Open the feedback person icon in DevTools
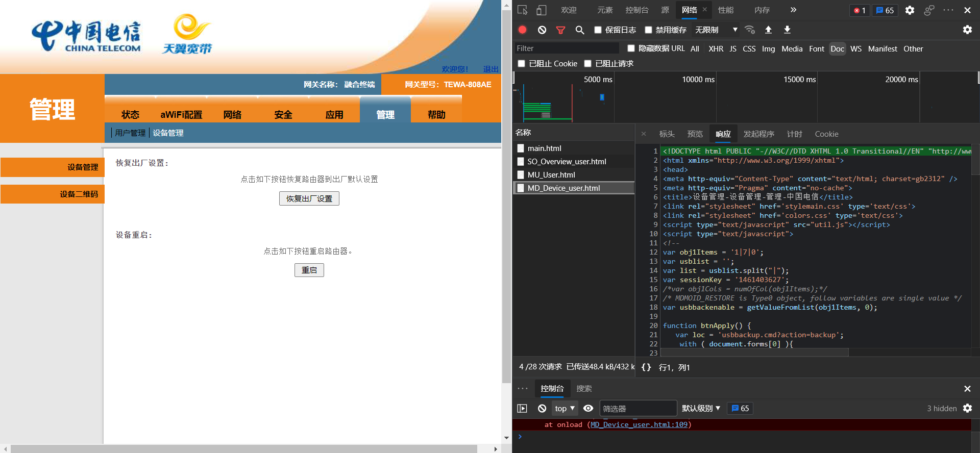 [929, 10]
